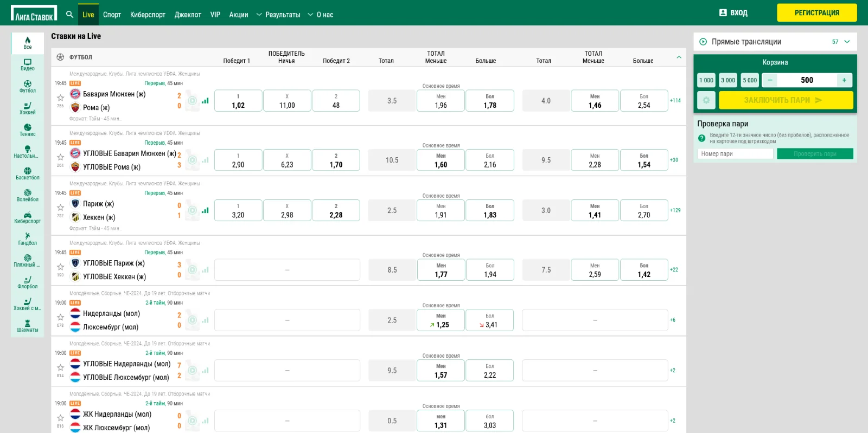The height and width of the screenshot is (433, 868).
Task: Expand the О нас dropdown menu
Action: (x=320, y=15)
